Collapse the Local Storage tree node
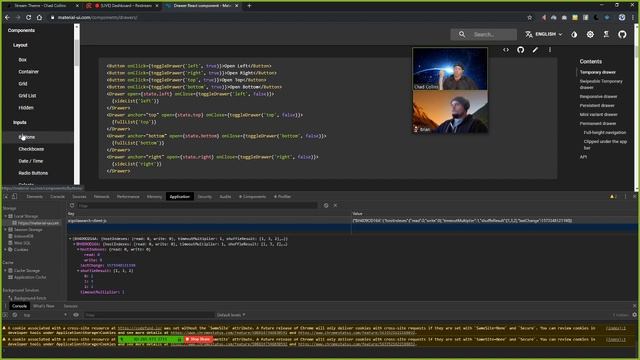The width and height of the screenshot is (640, 360). (6, 216)
